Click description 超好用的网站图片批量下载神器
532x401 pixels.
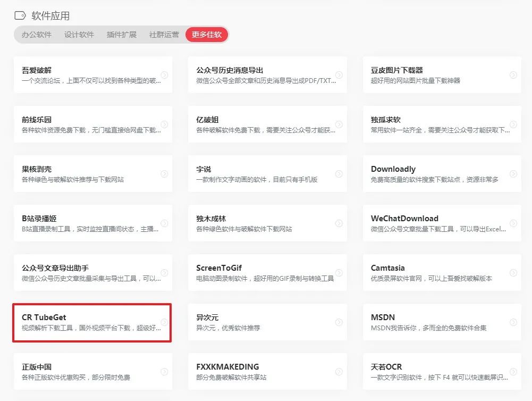[416, 81]
